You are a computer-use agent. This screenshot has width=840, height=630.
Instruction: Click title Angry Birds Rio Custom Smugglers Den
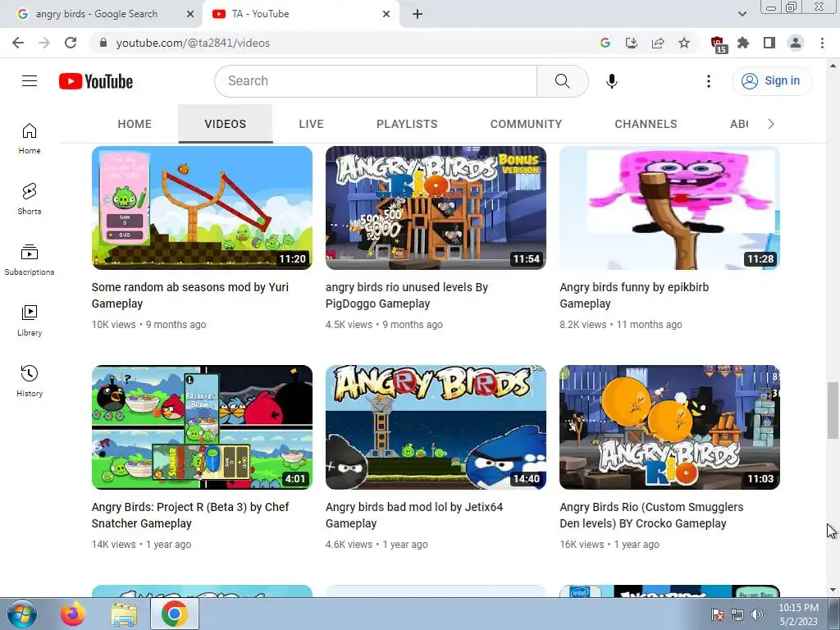(x=651, y=515)
